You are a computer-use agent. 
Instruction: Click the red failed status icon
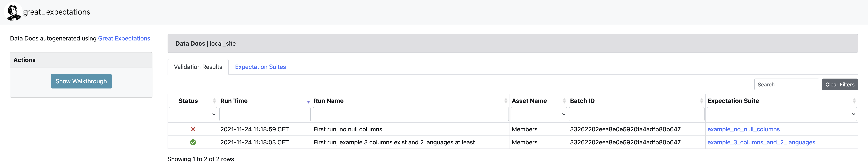pos(193,129)
